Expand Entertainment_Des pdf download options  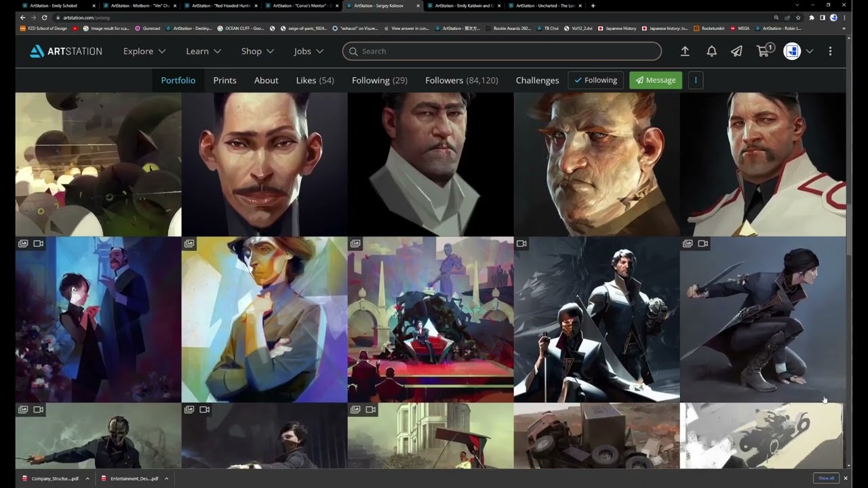tap(166, 479)
